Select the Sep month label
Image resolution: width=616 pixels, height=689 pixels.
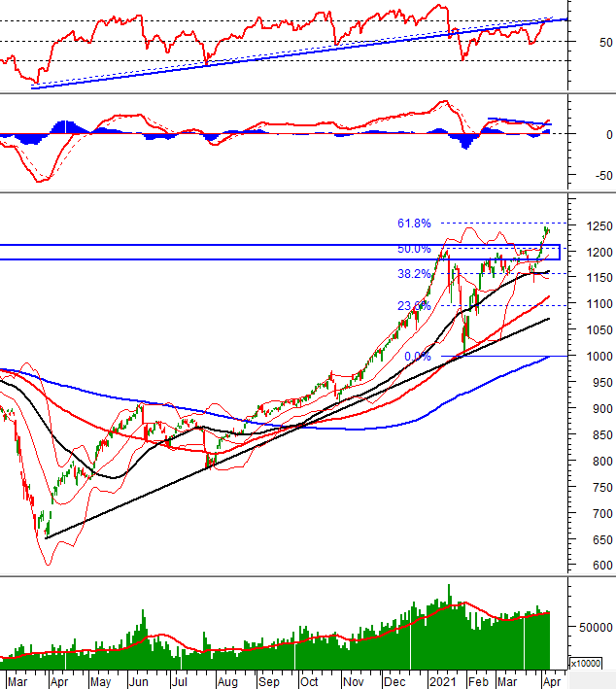click(268, 682)
